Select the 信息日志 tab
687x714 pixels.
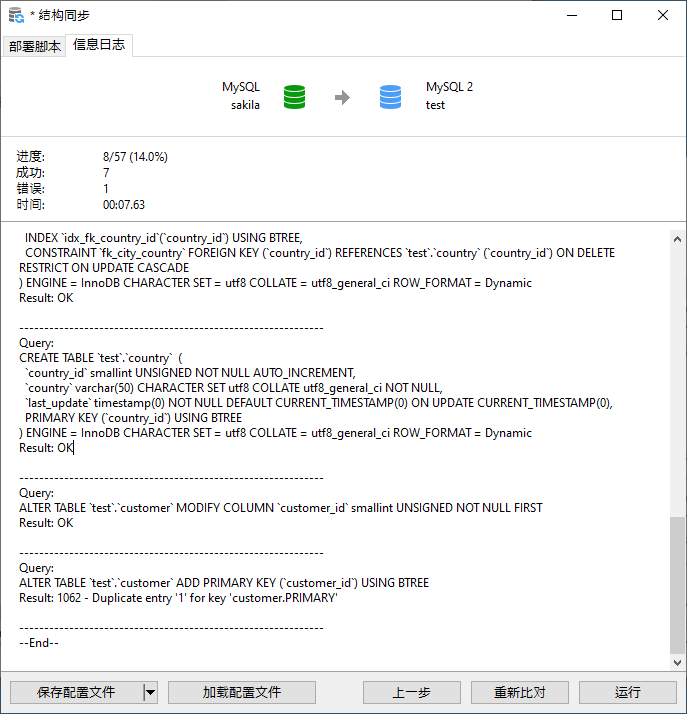point(99,45)
